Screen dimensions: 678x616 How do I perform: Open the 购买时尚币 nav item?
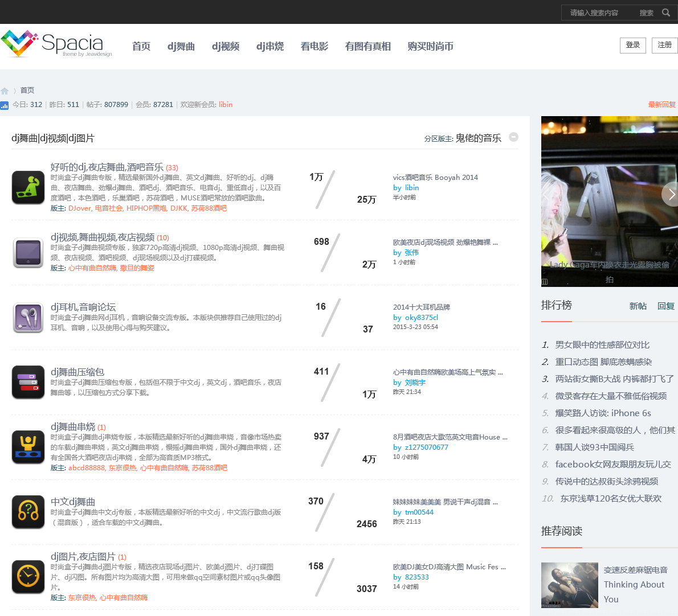[x=430, y=46]
